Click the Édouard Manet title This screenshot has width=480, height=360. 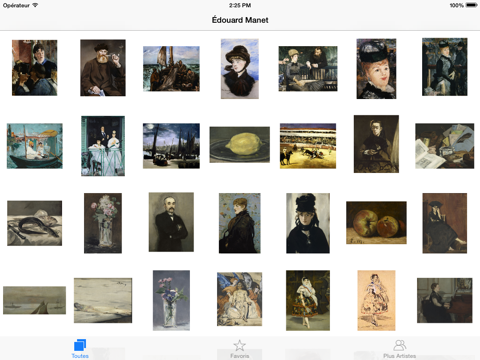click(x=240, y=20)
